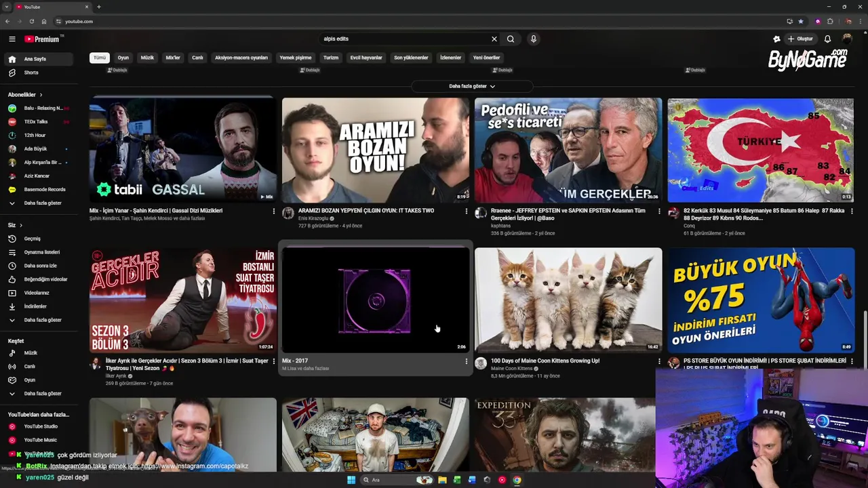Expand subscriptions with Daha fazla göster

pyautogui.click(x=38, y=203)
